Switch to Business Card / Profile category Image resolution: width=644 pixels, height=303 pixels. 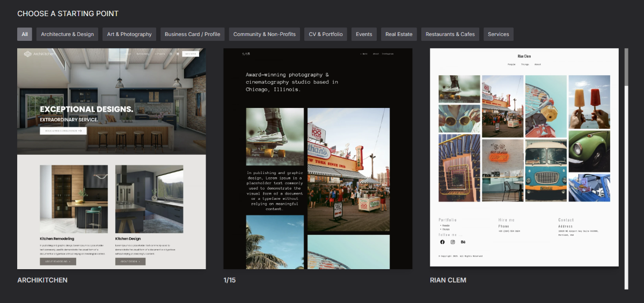[192, 34]
